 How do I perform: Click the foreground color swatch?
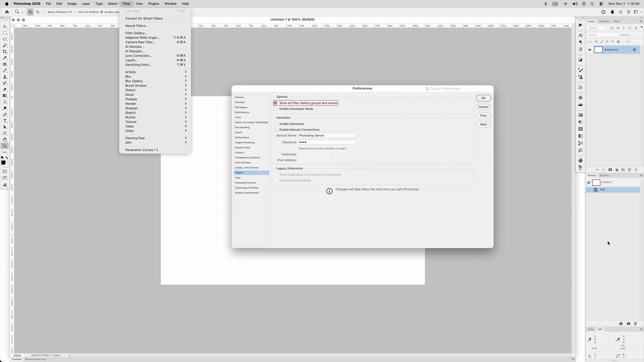3,163
